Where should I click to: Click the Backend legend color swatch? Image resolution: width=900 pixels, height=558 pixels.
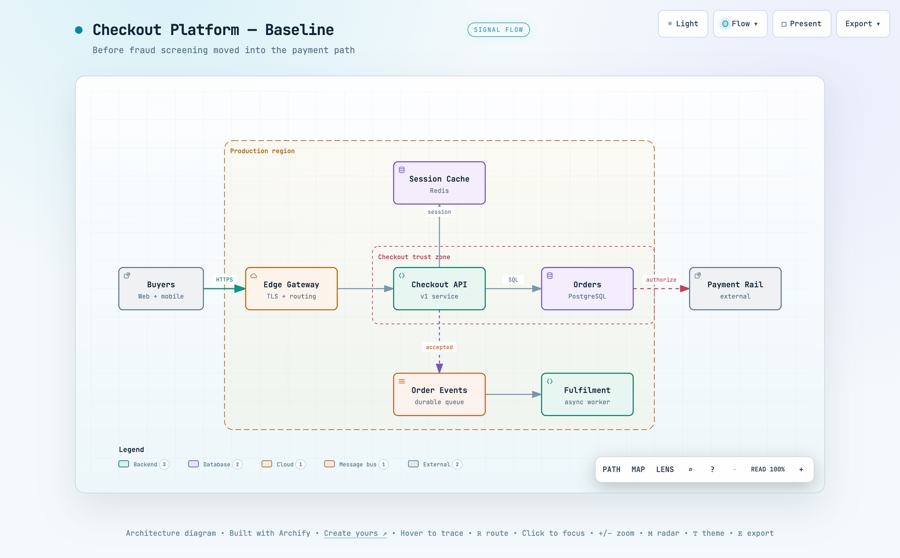(123, 464)
